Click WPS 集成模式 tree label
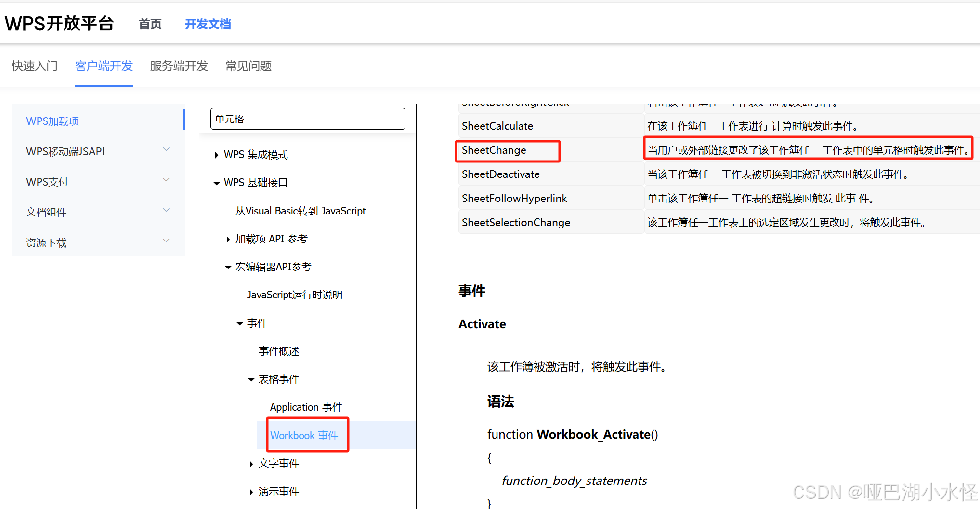The image size is (980, 509). 256,154
